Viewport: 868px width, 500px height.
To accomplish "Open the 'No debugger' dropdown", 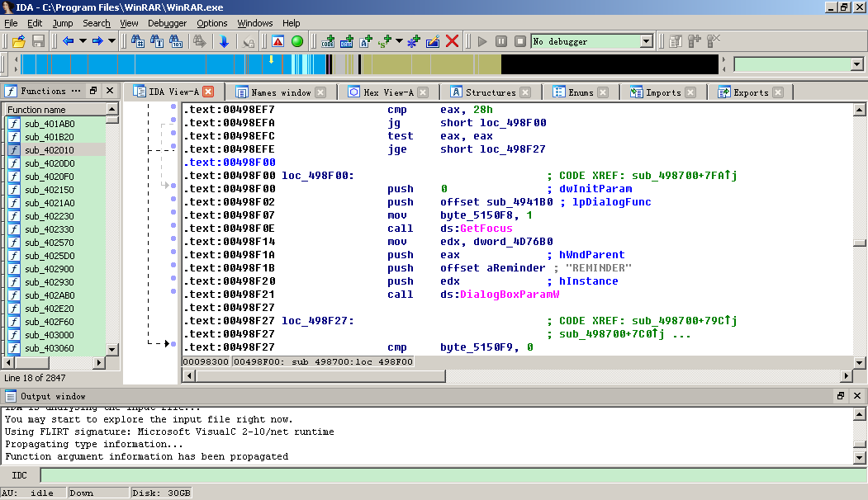I will [x=646, y=41].
